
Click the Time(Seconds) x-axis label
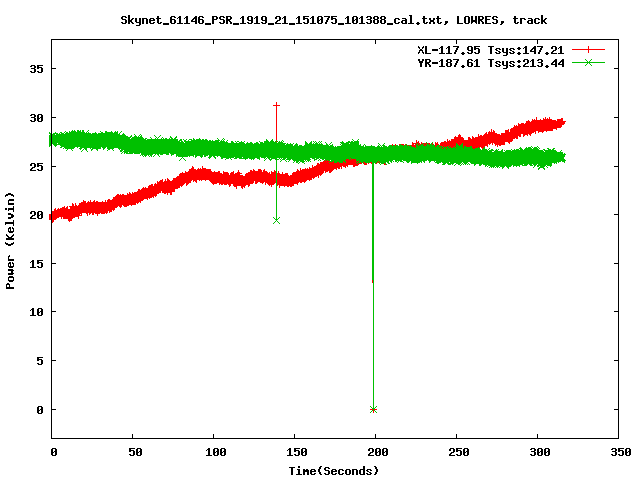334,470
